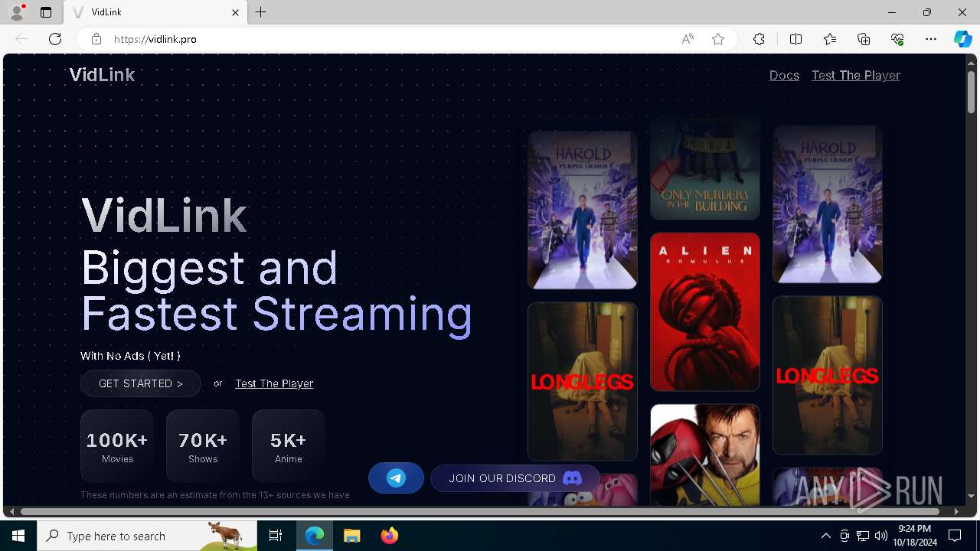Viewport: 980px width, 551px height.
Task: Open the network status tray icon
Action: point(863,536)
